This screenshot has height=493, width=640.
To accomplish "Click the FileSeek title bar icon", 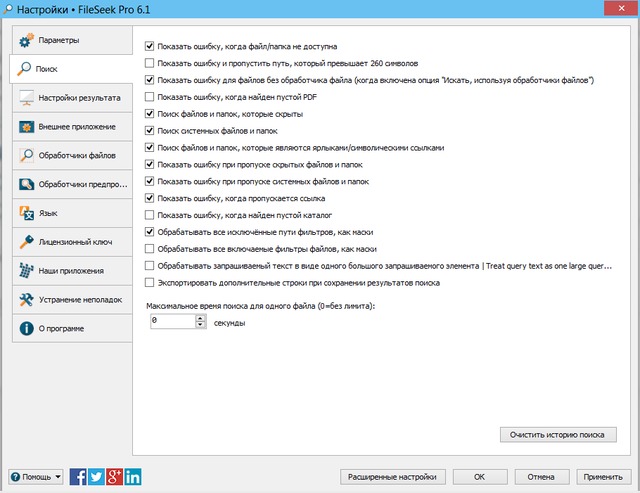I will [x=7, y=9].
